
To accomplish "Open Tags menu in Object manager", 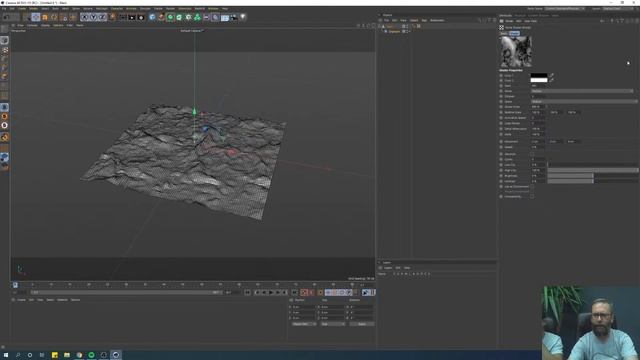I will [x=424, y=20].
